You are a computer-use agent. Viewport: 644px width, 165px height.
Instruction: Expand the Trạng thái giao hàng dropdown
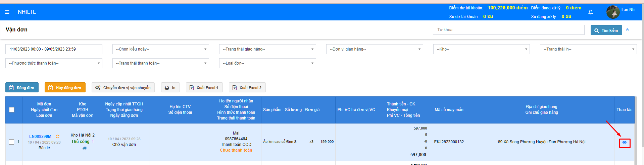(267, 49)
